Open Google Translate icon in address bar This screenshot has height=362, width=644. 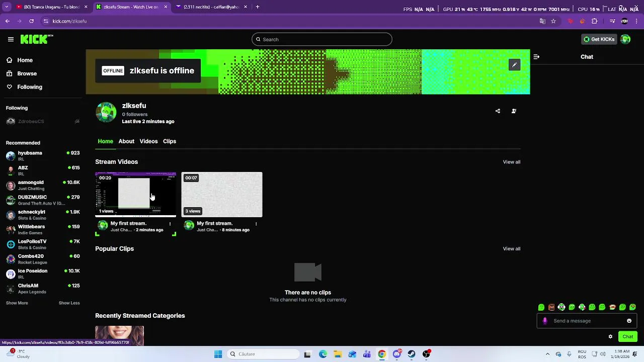(x=542, y=21)
